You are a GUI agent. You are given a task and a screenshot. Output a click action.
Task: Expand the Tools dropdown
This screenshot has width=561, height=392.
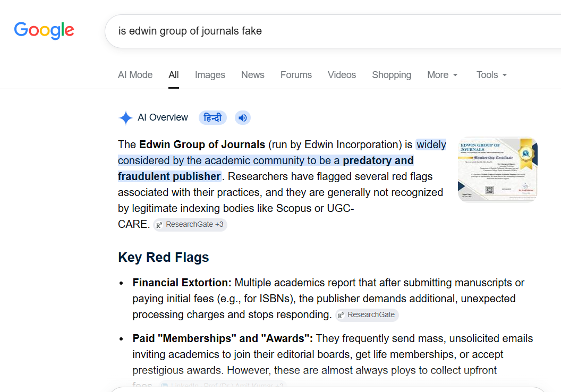tap(491, 75)
